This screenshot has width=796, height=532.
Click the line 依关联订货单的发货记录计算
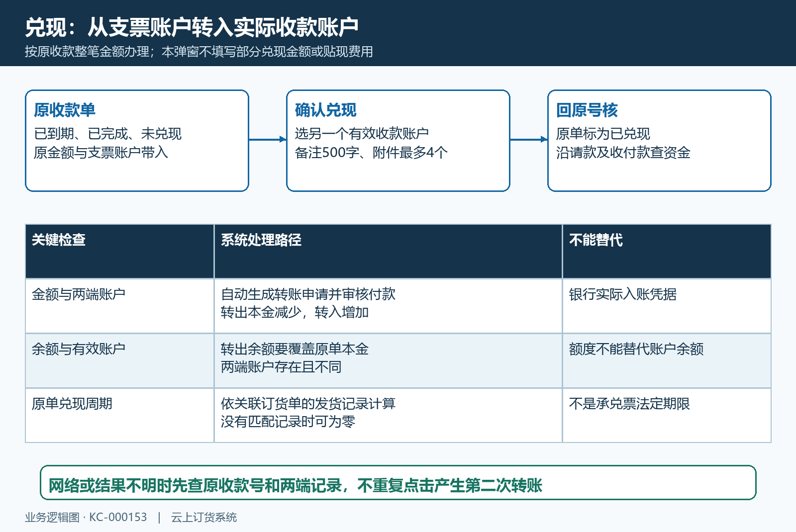tap(308, 404)
